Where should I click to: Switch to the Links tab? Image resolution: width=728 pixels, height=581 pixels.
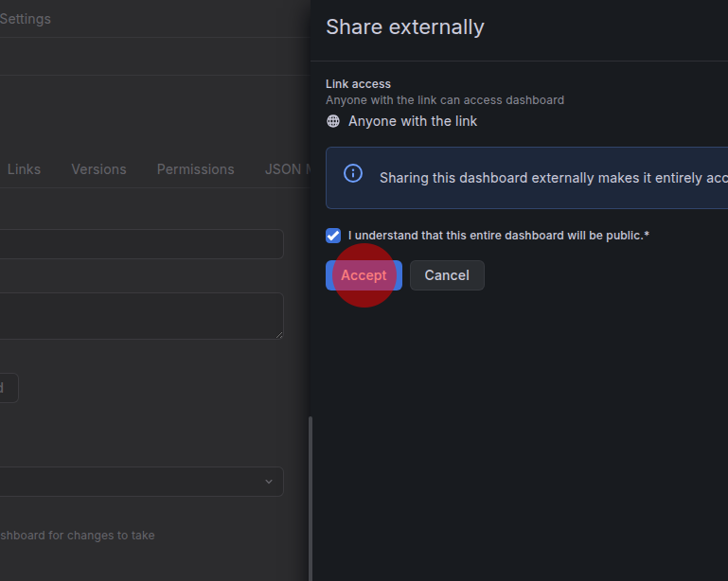point(24,169)
